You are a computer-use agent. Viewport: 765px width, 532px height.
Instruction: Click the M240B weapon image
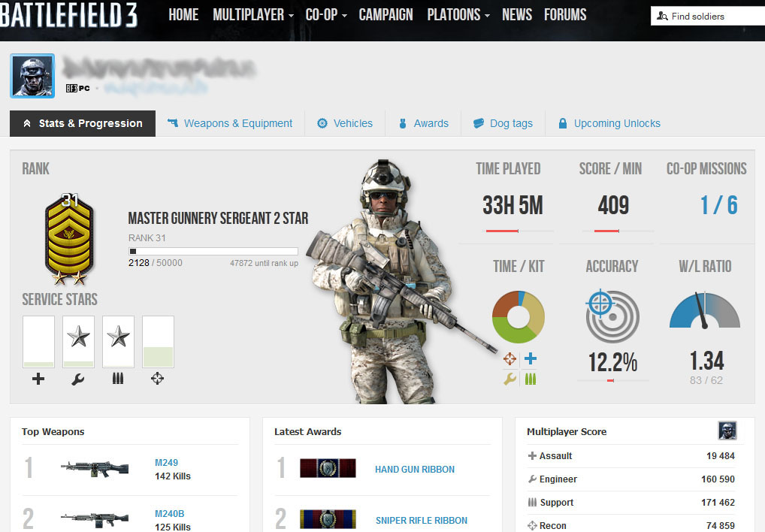95,518
